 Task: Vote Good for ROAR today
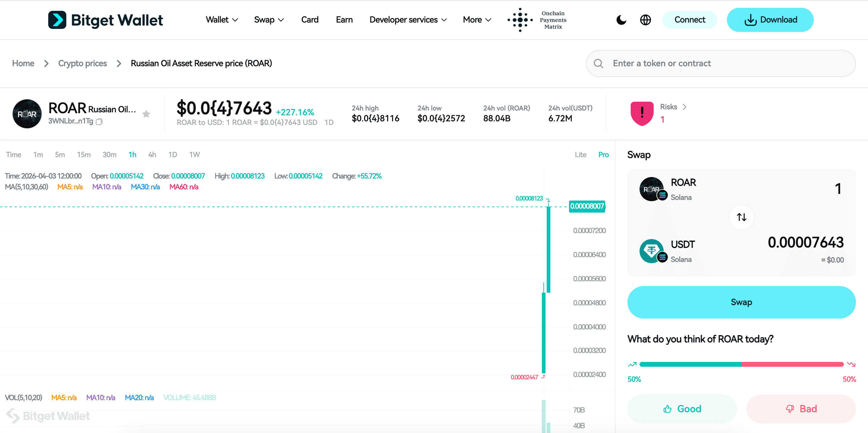click(x=682, y=409)
